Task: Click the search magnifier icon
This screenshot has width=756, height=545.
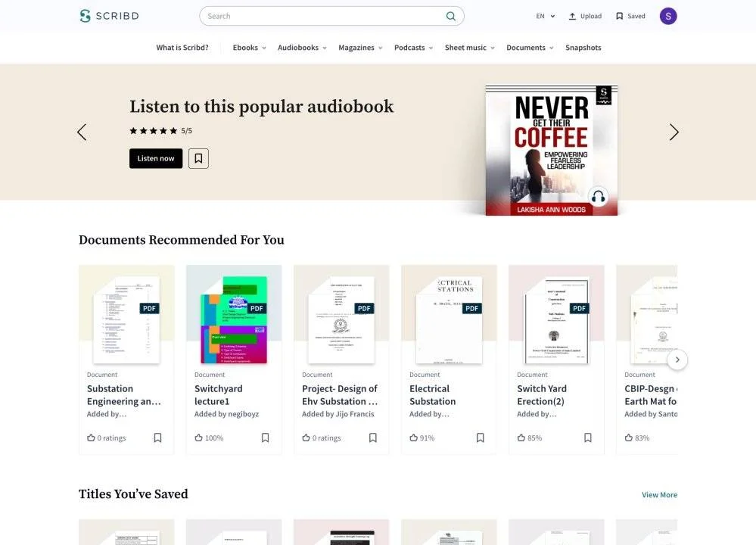Action: click(451, 16)
